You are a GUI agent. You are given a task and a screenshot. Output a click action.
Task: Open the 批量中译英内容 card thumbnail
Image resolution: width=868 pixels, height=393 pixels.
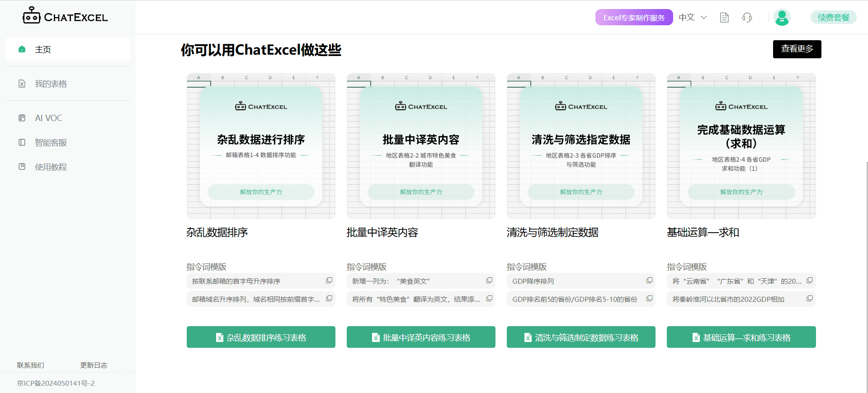click(421, 146)
